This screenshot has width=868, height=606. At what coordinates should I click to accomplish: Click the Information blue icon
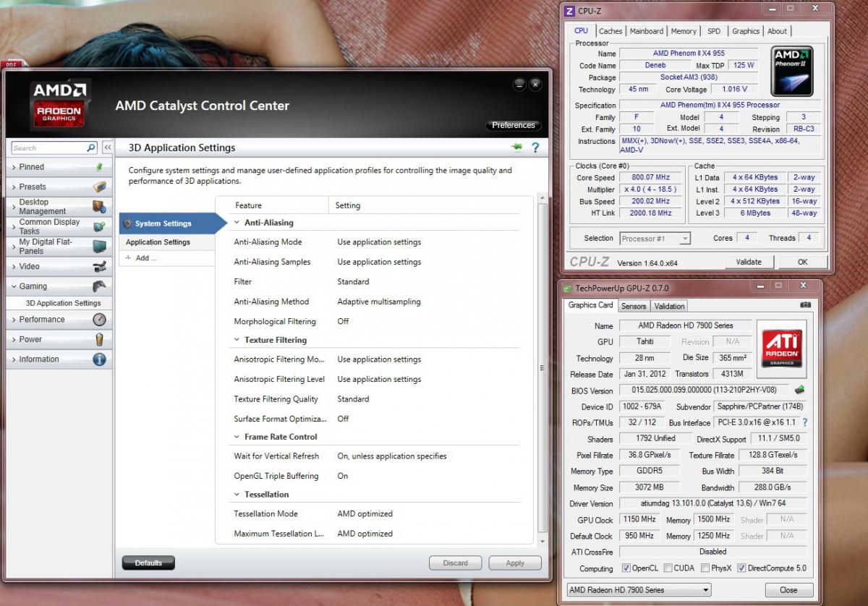pos(100,359)
